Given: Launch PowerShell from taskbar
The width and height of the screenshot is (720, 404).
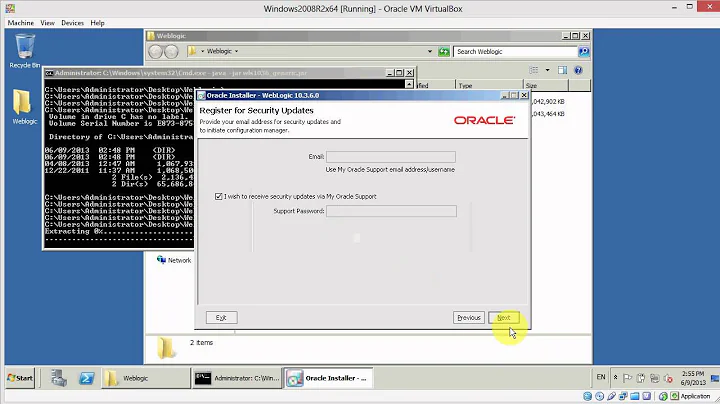Looking at the screenshot, I should click(x=86, y=378).
